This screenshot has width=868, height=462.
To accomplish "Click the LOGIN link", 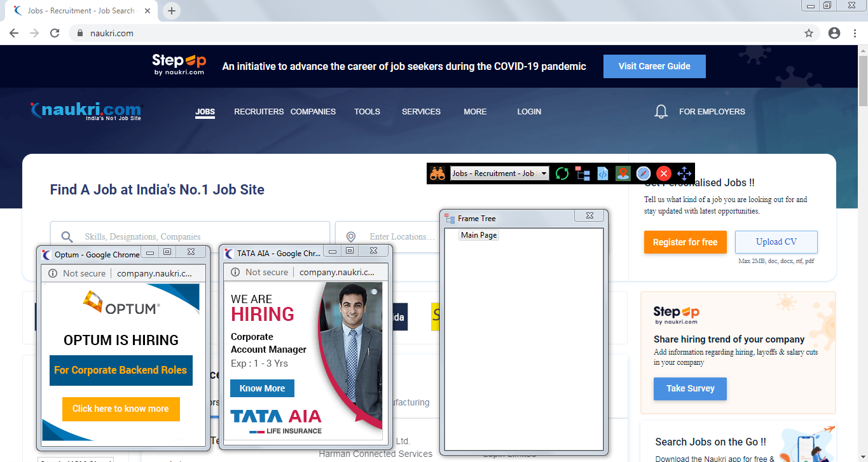I will (529, 111).
